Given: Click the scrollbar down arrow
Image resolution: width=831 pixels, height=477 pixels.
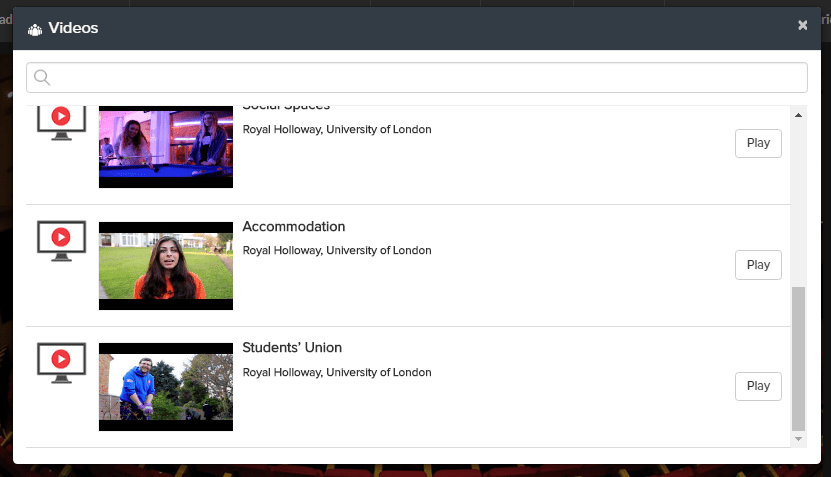Looking at the screenshot, I should point(798,438).
